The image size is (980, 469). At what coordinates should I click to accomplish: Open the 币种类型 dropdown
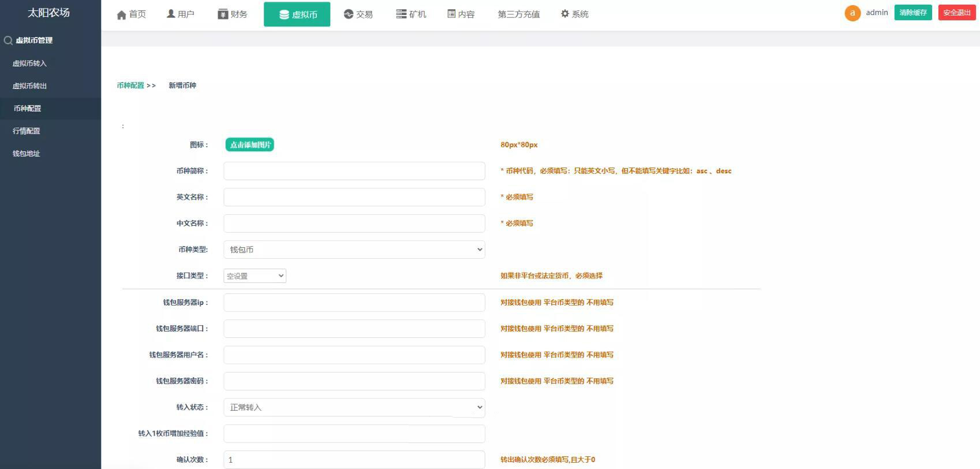click(354, 250)
